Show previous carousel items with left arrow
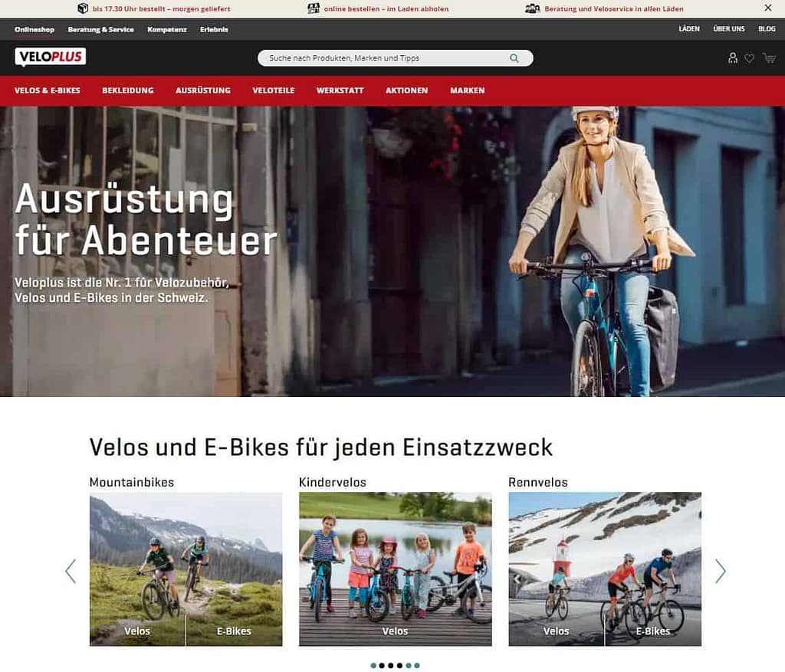This screenshot has width=785, height=672. (71, 571)
